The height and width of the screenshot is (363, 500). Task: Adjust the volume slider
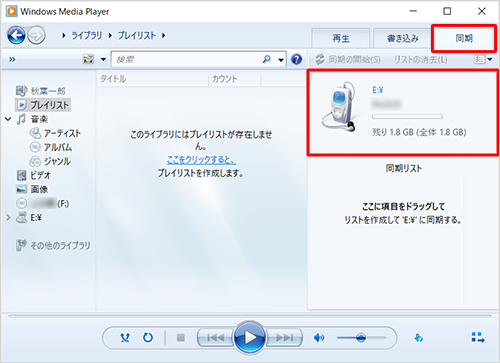[x=361, y=338]
